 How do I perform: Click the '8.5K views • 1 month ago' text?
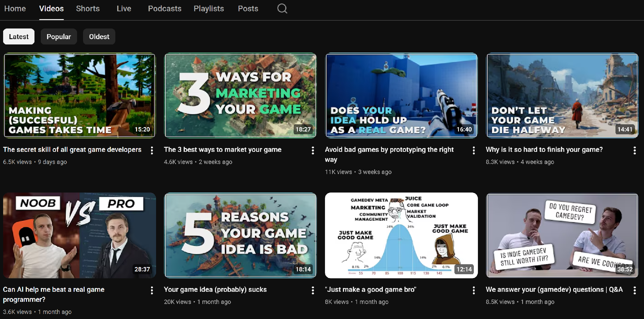[520, 302]
